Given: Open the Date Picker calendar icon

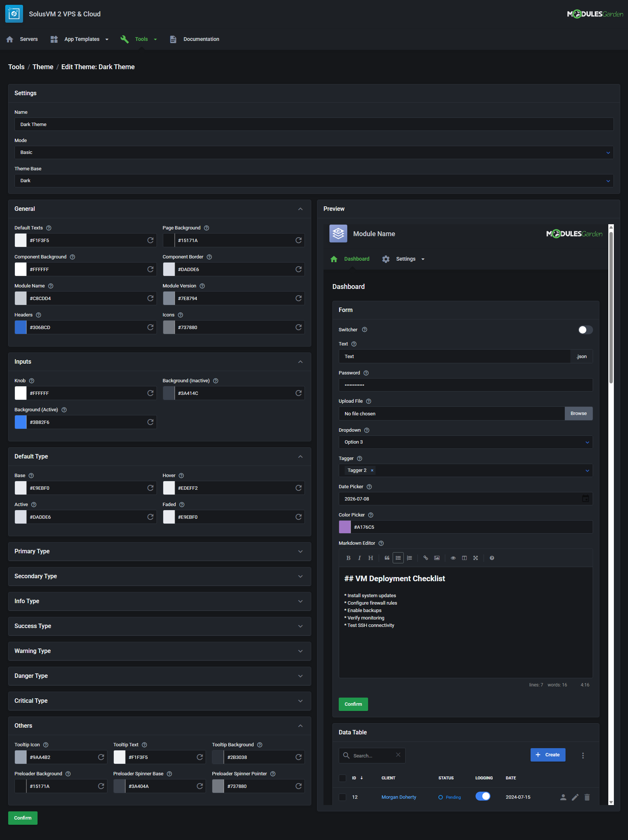Looking at the screenshot, I should point(586,499).
